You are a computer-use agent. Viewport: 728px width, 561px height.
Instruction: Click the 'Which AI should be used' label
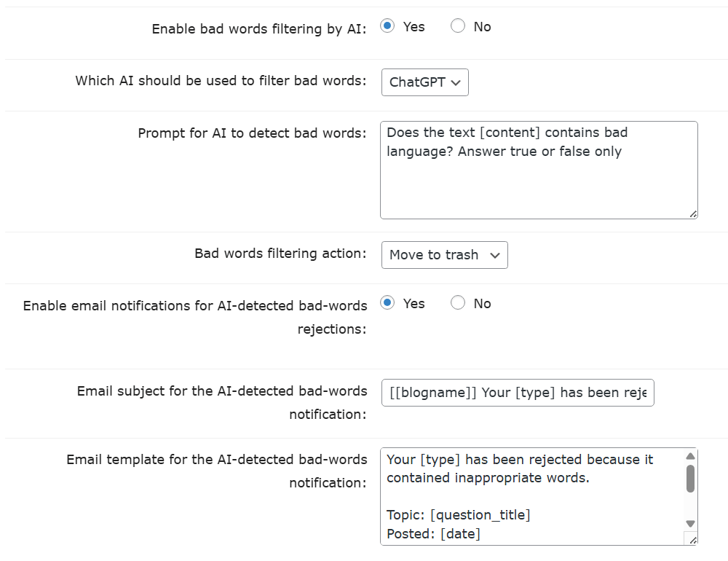click(x=221, y=81)
